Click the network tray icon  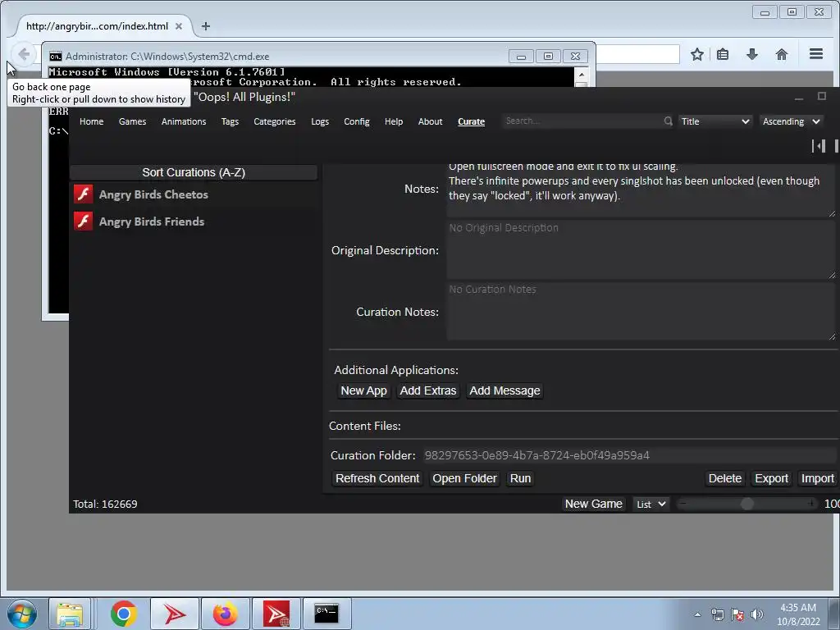tap(717, 614)
